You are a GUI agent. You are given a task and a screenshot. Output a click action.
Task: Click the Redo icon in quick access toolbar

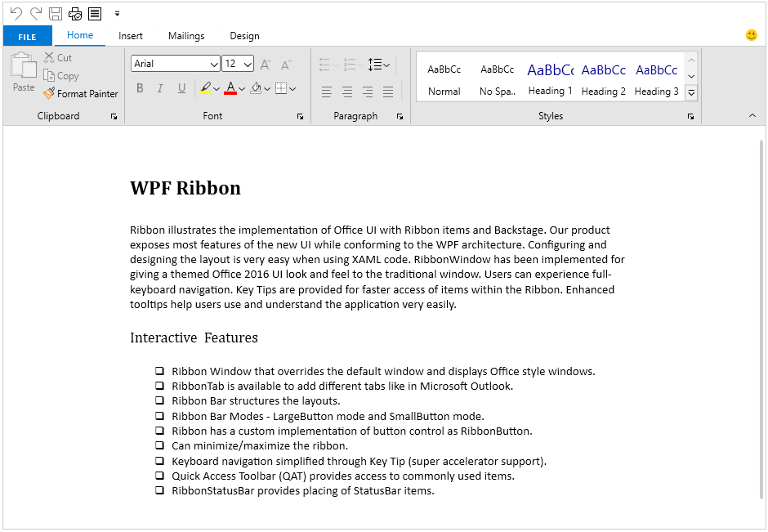(x=36, y=13)
